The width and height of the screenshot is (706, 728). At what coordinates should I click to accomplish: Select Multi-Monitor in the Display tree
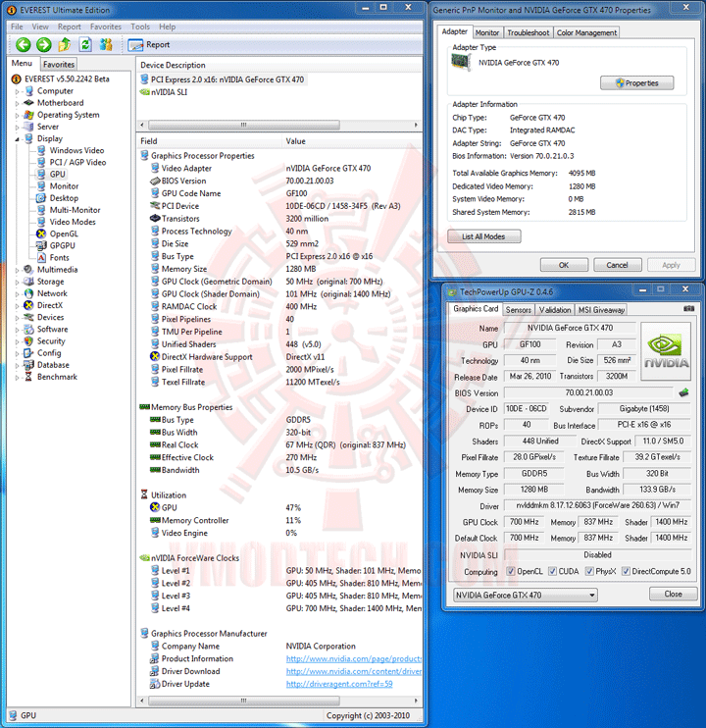pos(69,210)
